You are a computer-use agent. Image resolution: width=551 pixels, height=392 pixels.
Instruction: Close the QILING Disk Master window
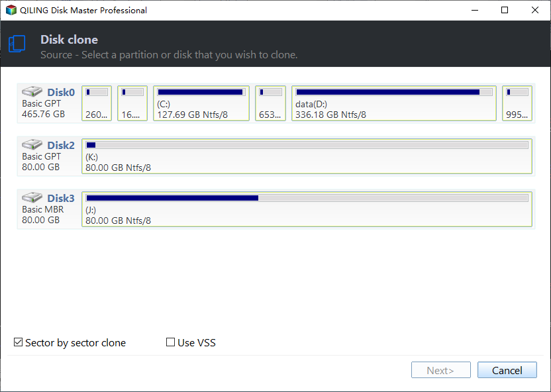[x=535, y=10]
